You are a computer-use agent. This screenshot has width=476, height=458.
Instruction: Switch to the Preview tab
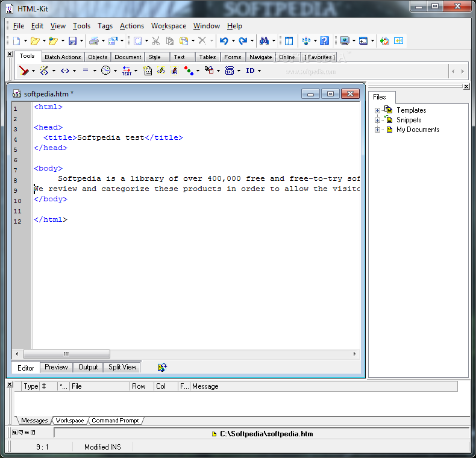(56, 367)
